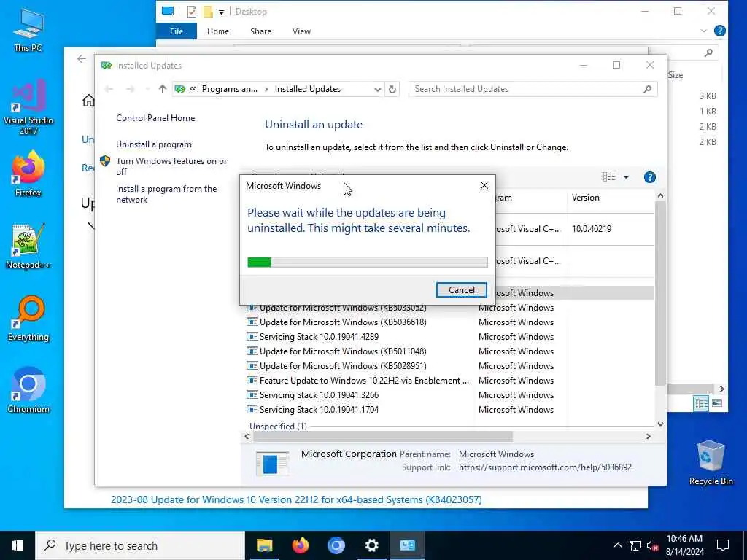Open Control Panel Home link

pos(155,118)
